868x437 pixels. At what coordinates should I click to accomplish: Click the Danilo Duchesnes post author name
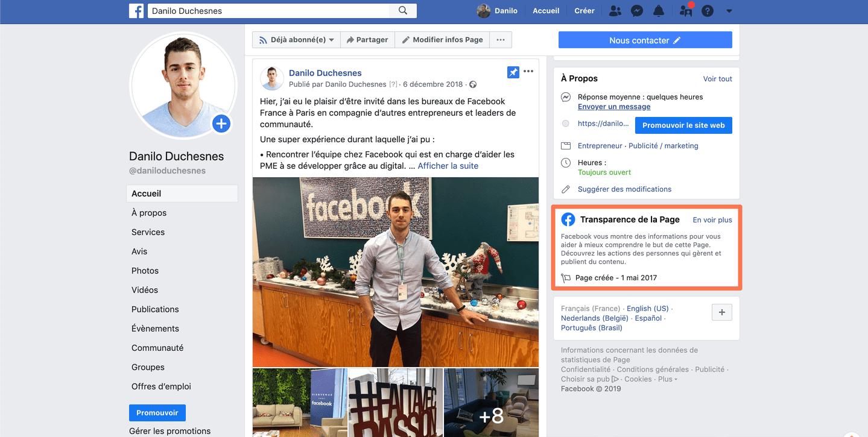pos(325,73)
